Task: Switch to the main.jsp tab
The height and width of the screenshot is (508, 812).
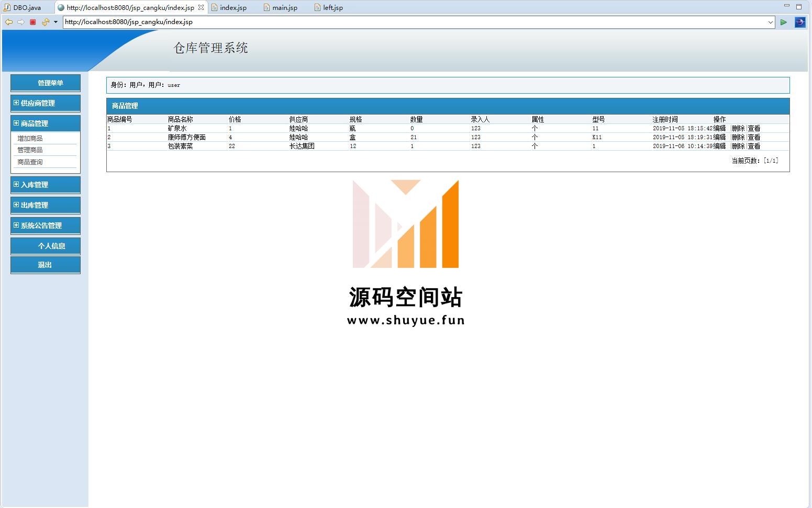Action: click(x=281, y=7)
